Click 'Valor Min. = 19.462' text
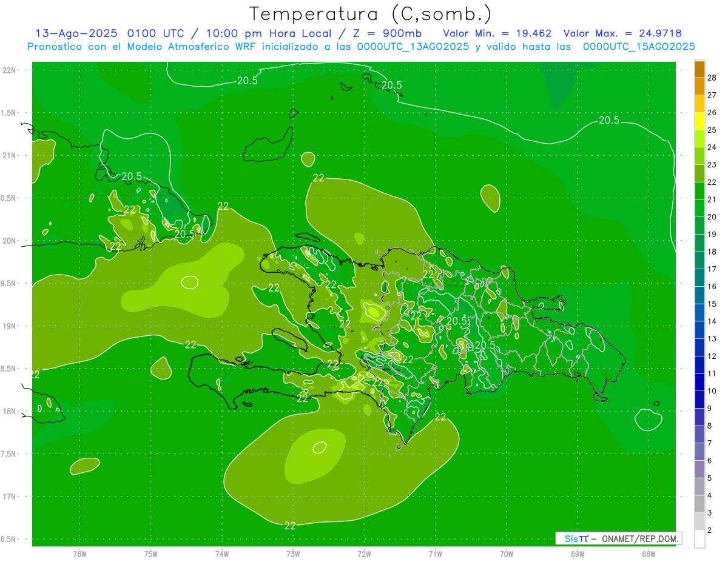The width and height of the screenshot is (728, 562). [497, 33]
